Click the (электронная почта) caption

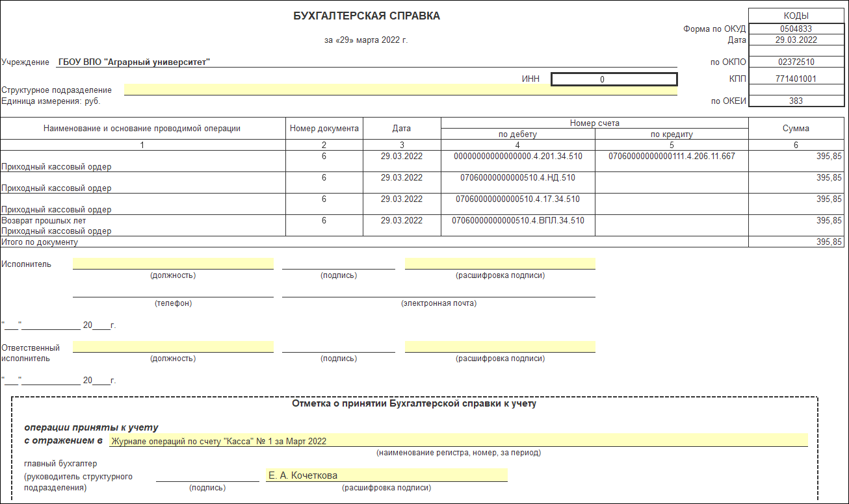coord(439,303)
